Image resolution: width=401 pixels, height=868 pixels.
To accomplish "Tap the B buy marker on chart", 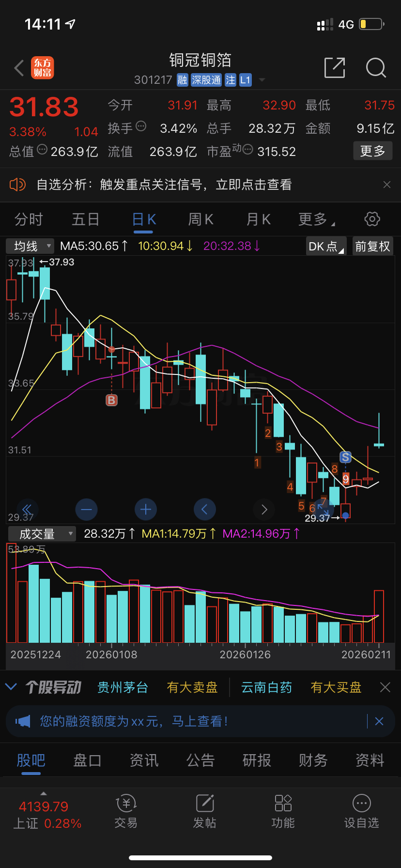I will 112,400.
